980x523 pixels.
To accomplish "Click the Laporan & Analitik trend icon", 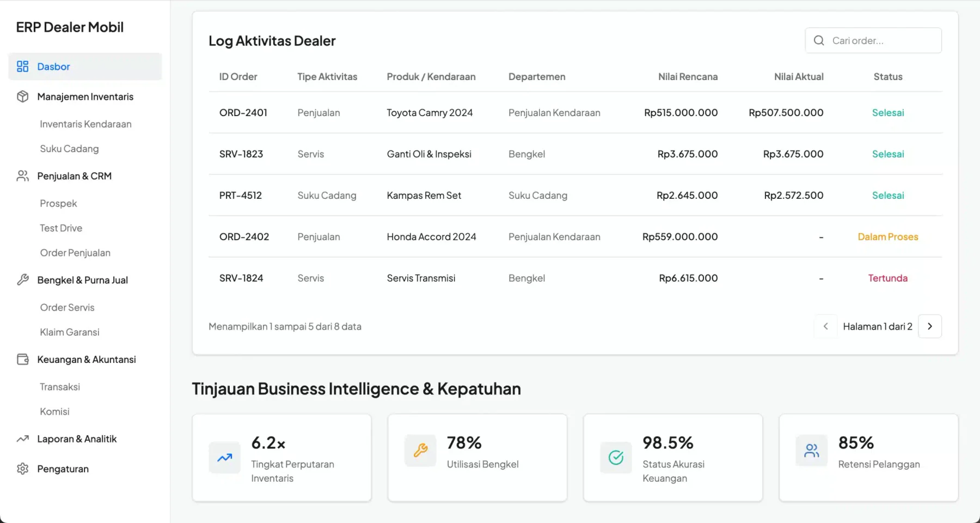I will point(22,439).
